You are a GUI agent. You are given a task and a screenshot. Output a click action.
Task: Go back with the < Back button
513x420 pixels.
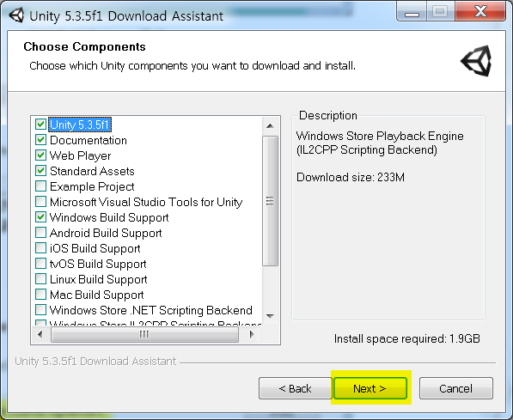[x=296, y=388]
